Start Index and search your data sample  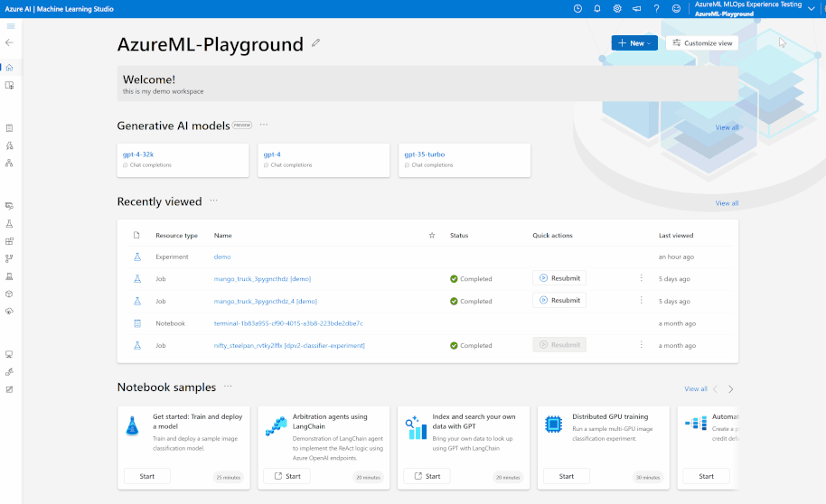tap(427, 476)
